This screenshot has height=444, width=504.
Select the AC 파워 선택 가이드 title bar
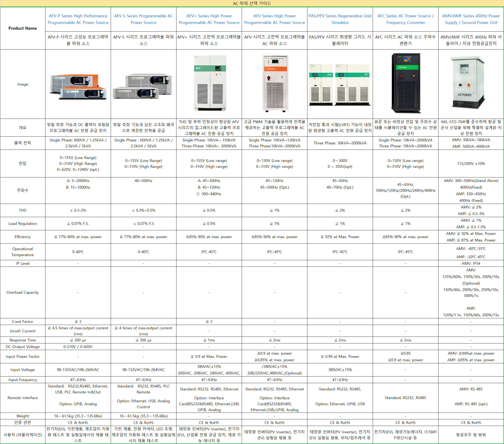[252, 3]
